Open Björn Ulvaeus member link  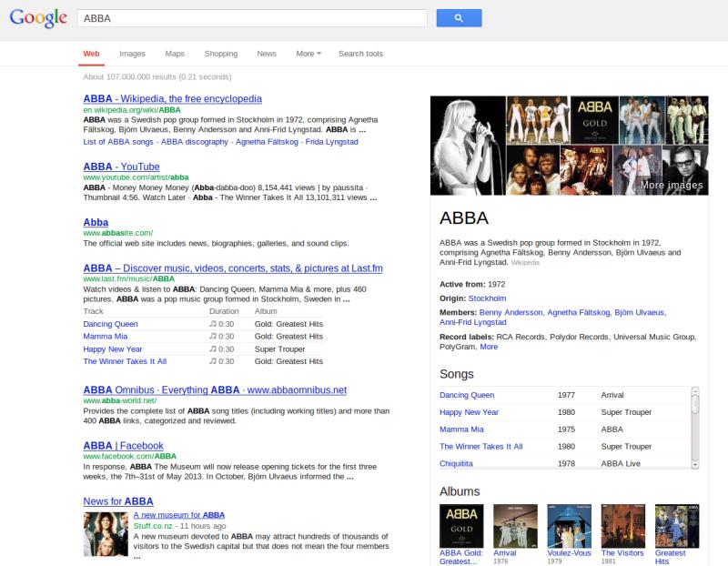(640, 312)
